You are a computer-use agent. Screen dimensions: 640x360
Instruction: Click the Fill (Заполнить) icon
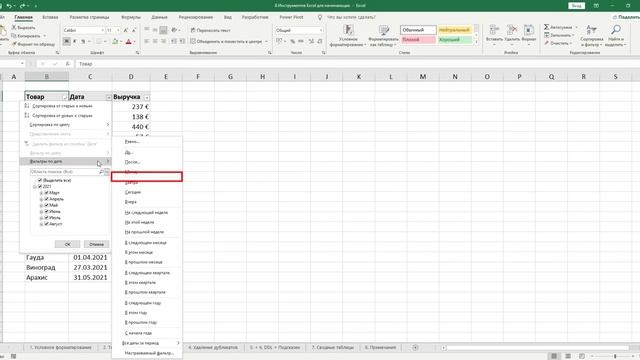pos(547,35)
